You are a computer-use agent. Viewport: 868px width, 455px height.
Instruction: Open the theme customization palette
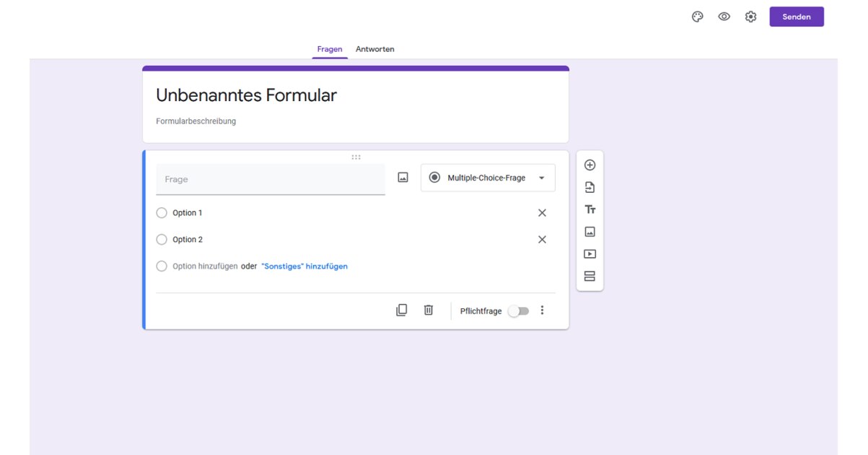pyautogui.click(x=697, y=17)
